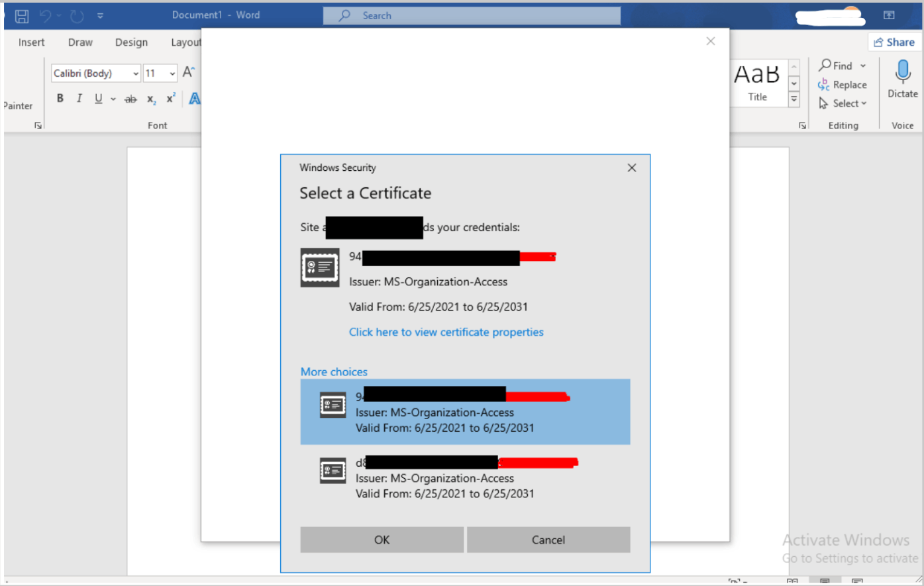Open the Select dropdown in Editing group
Screen dimensions: 924x586
pos(843,103)
